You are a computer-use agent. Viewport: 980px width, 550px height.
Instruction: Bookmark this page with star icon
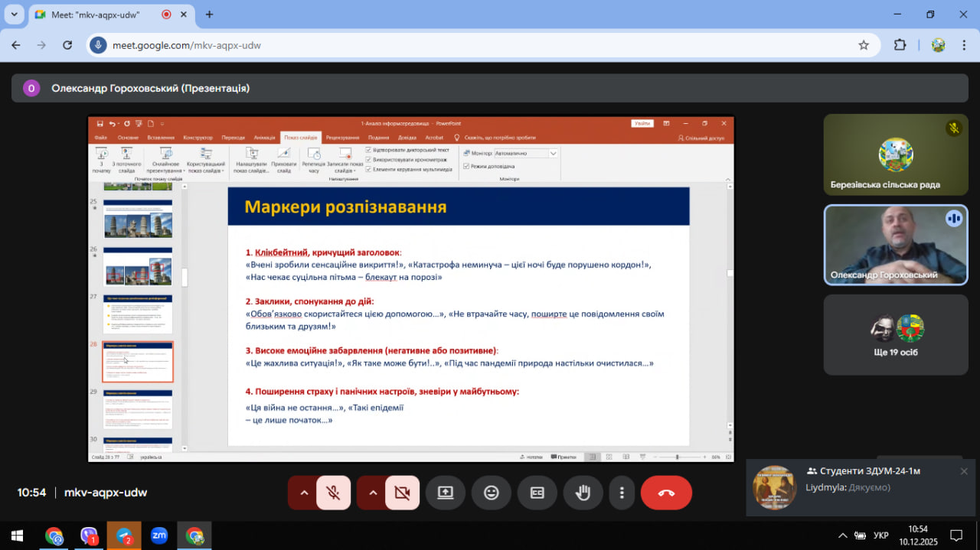(x=864, y=45)
